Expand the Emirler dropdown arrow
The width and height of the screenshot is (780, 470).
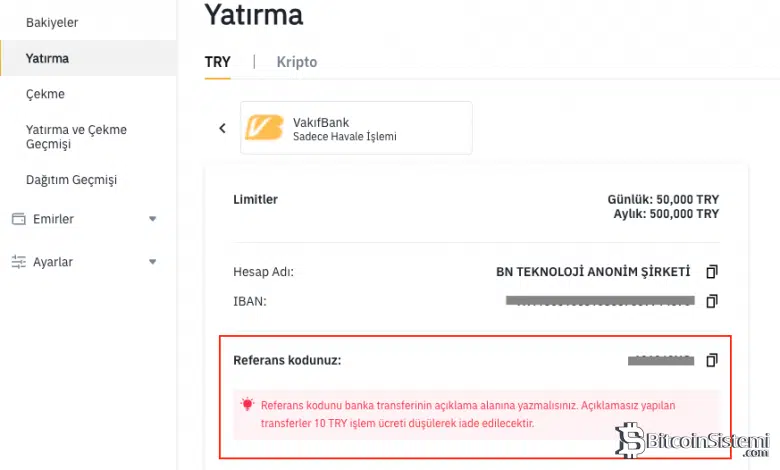pos(153,219)
